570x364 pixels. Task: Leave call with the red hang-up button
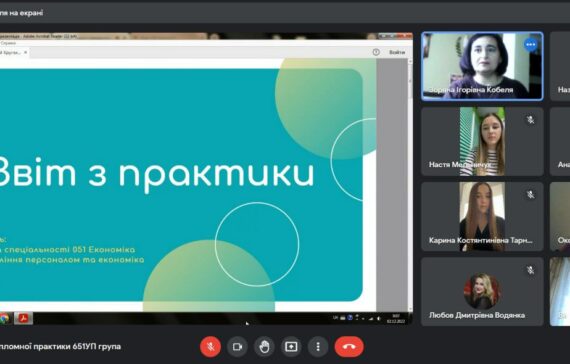point(349,347)
